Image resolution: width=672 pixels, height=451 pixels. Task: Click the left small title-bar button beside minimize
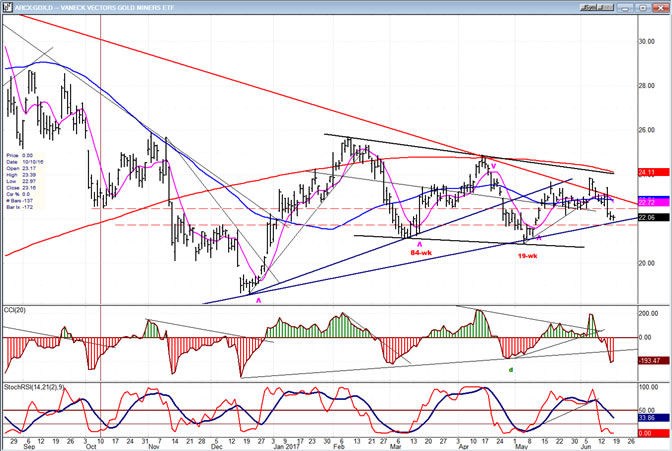click(589, 8)
